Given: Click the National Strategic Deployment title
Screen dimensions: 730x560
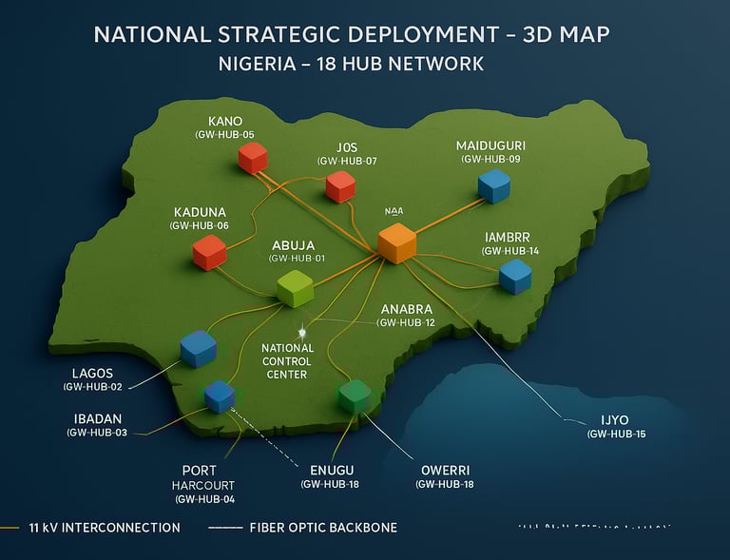Looking at the screenshot, I should click(352, 34).
